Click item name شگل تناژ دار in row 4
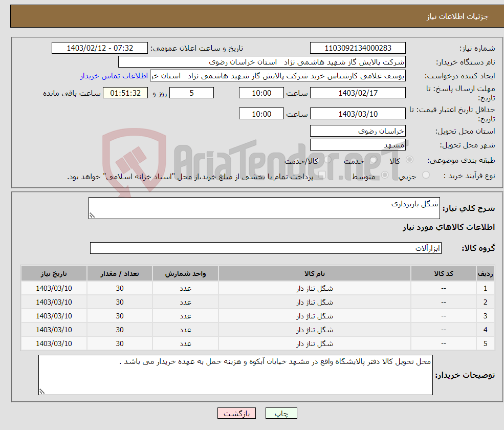Viewport: 504px width, 430px height. (x=315, y=330)
